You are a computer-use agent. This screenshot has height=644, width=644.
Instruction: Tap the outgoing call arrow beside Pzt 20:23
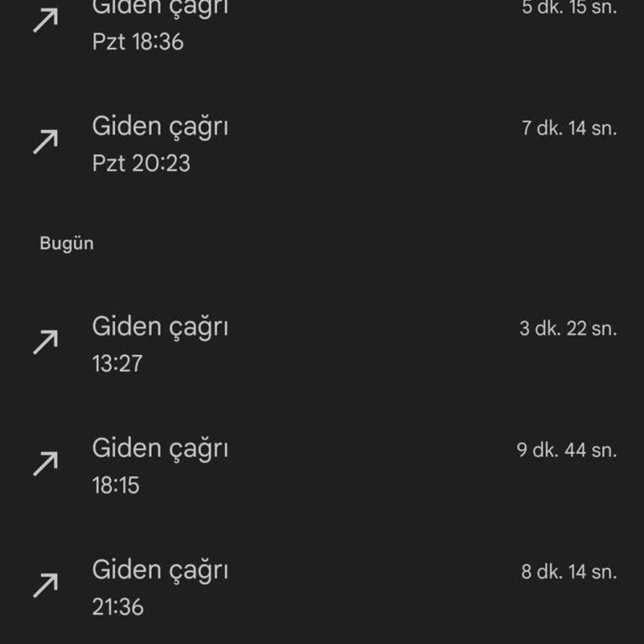45,142
